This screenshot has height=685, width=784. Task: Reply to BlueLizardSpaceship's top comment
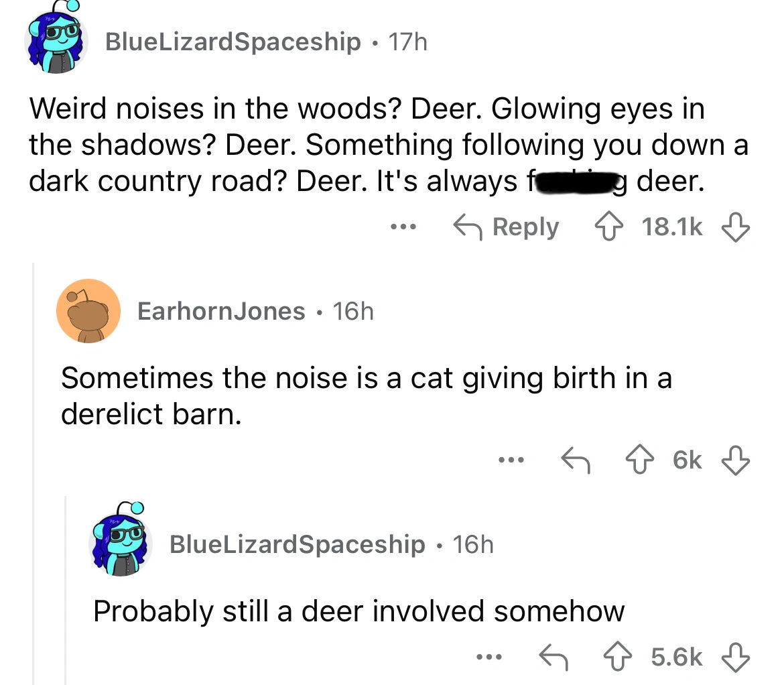point(507,227)
